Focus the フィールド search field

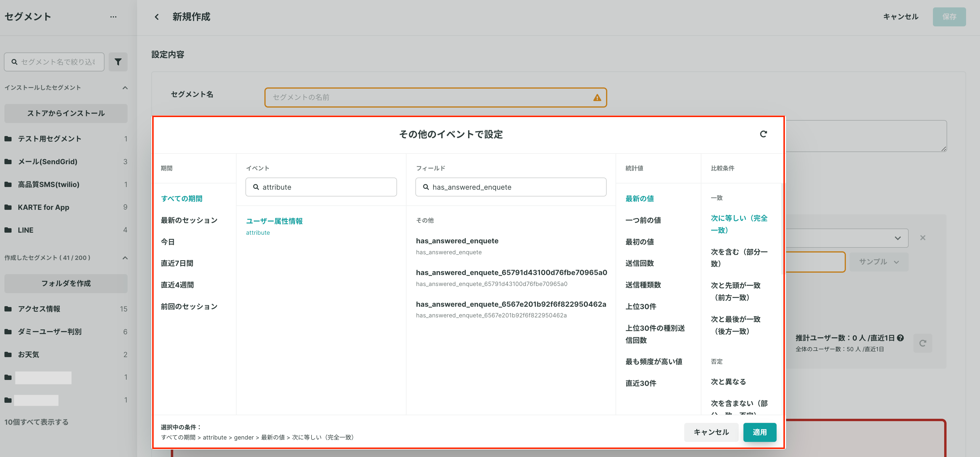coord(511,187)
